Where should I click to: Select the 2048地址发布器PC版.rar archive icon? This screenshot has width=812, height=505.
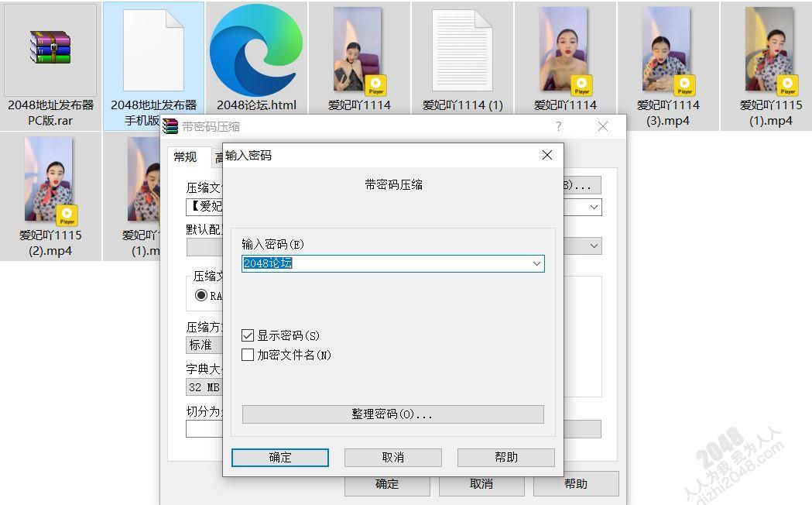(50, 50)
